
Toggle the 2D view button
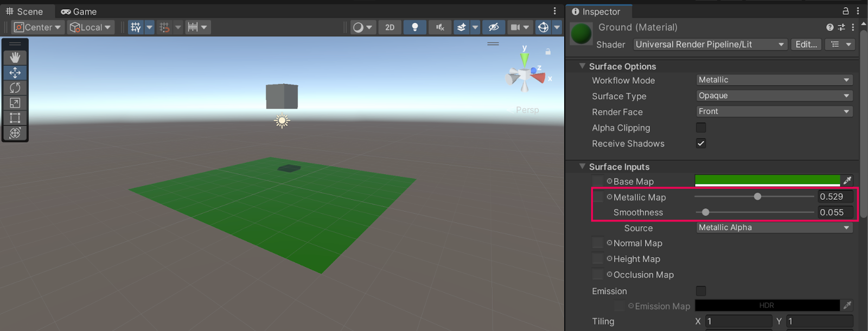point(390,27)
